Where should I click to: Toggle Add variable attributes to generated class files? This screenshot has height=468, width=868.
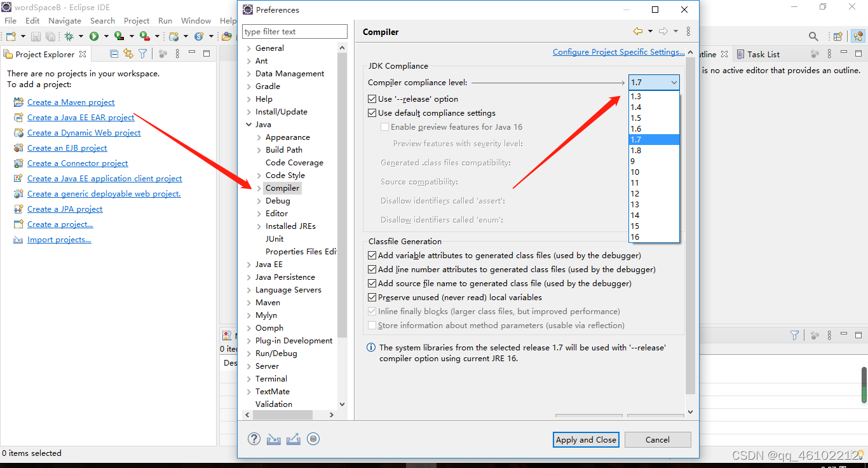(x=372, y=256)
